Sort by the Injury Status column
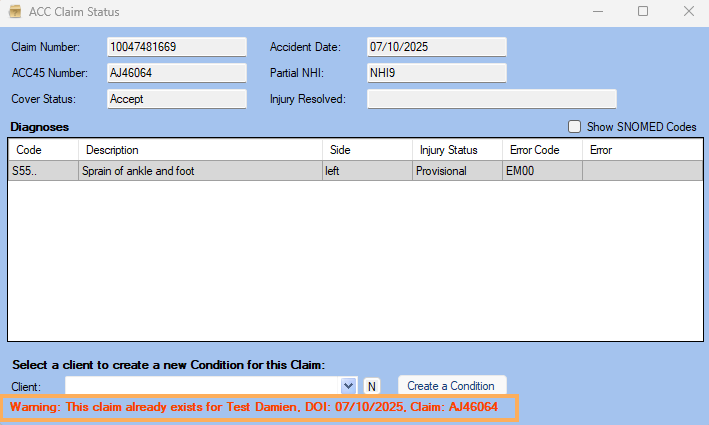This screenshot has width=709, height=425. pos(456,150)
